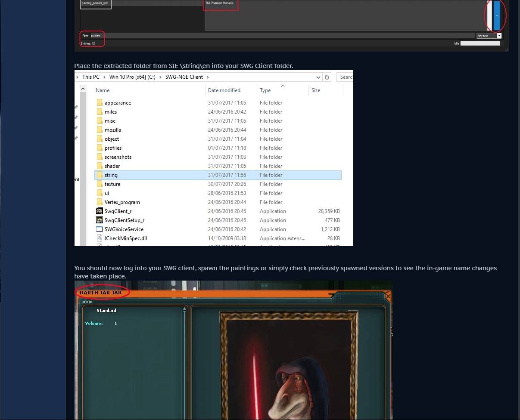Click the 'Volume:' label

click(x=94, y=323)
